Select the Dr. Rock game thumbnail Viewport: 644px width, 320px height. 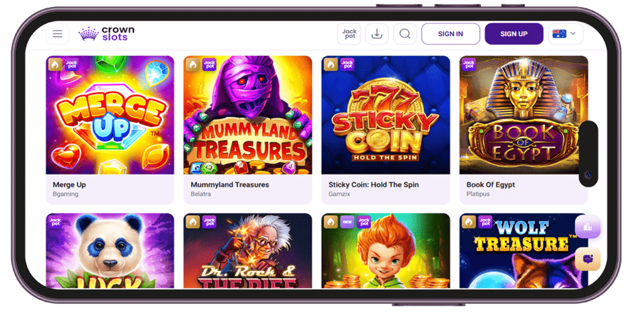248,251
